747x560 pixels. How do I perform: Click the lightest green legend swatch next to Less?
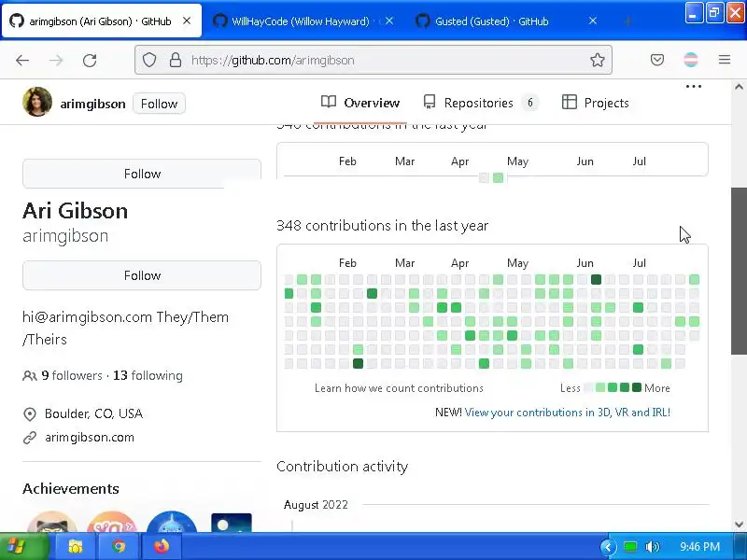pos(600,387)
